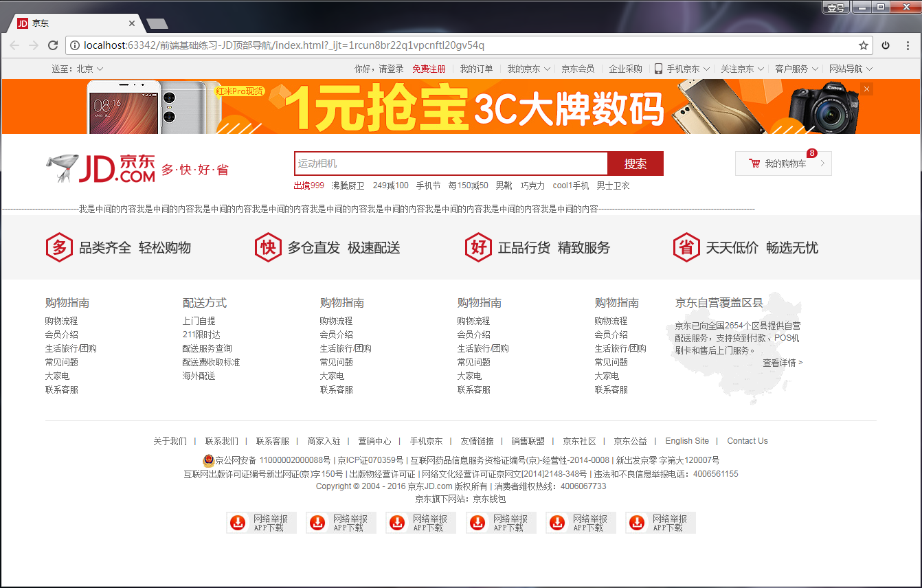This screenshot has width=922, height=588.
Task: Click 商家入驻 footer link
Action: (x=324, y=441)
